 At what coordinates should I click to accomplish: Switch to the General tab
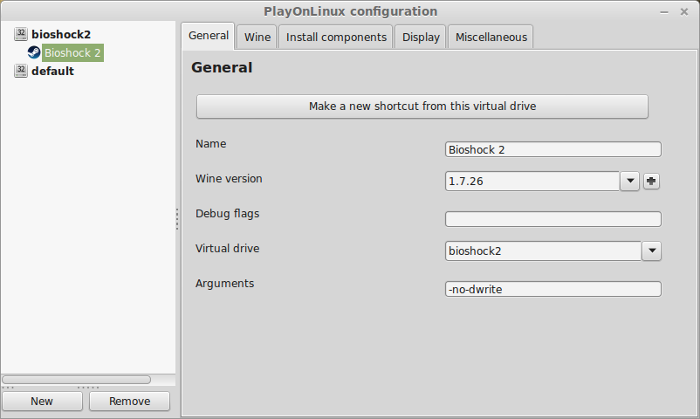[208, 36]
